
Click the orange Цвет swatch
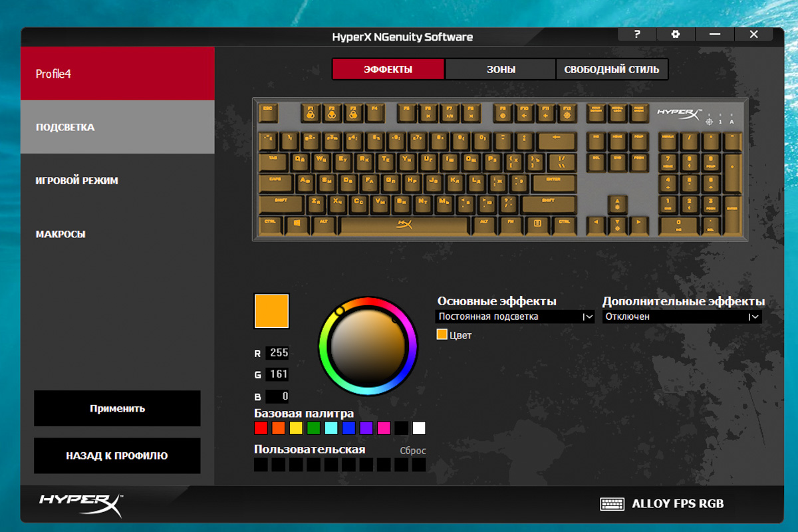(x=442, y=334)
